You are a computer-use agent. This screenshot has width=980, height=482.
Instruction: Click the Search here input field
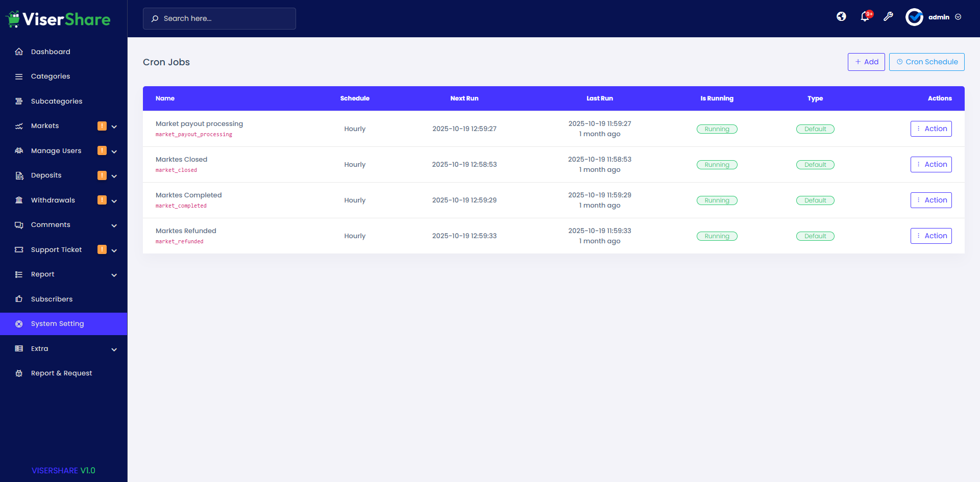219,18
